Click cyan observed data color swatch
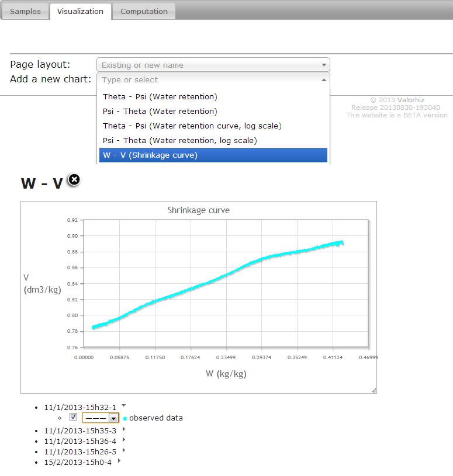Screen dimensions: 453x476 coord(125,419)
